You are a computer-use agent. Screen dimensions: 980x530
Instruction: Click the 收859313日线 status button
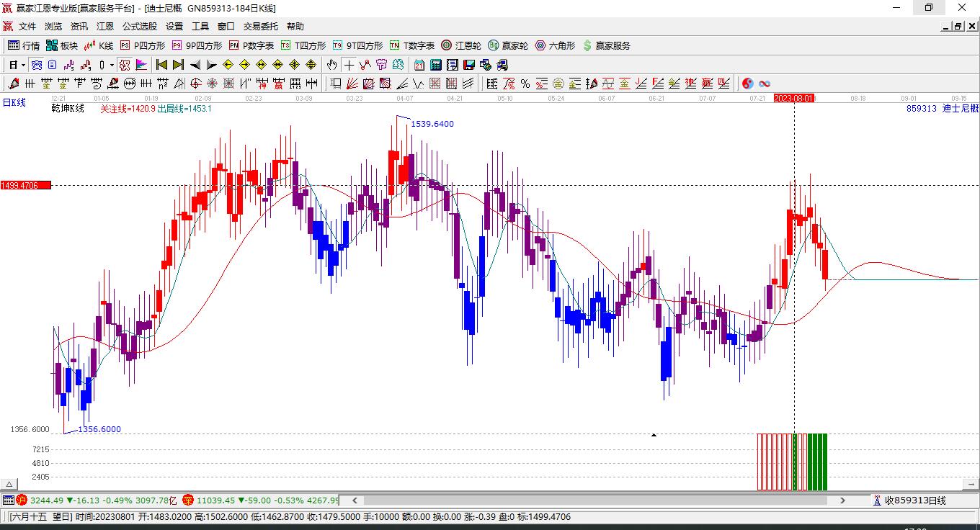(x=910, y=500)
